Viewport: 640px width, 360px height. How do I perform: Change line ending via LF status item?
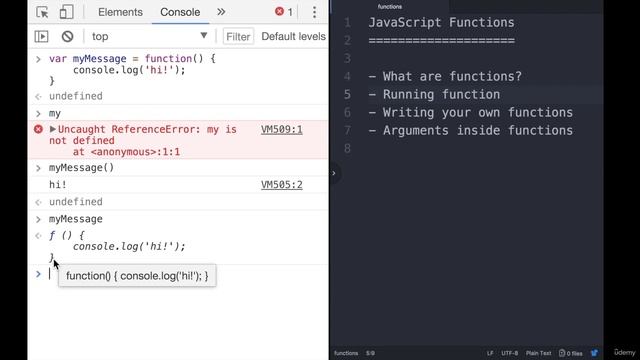[x=490, y=353]
